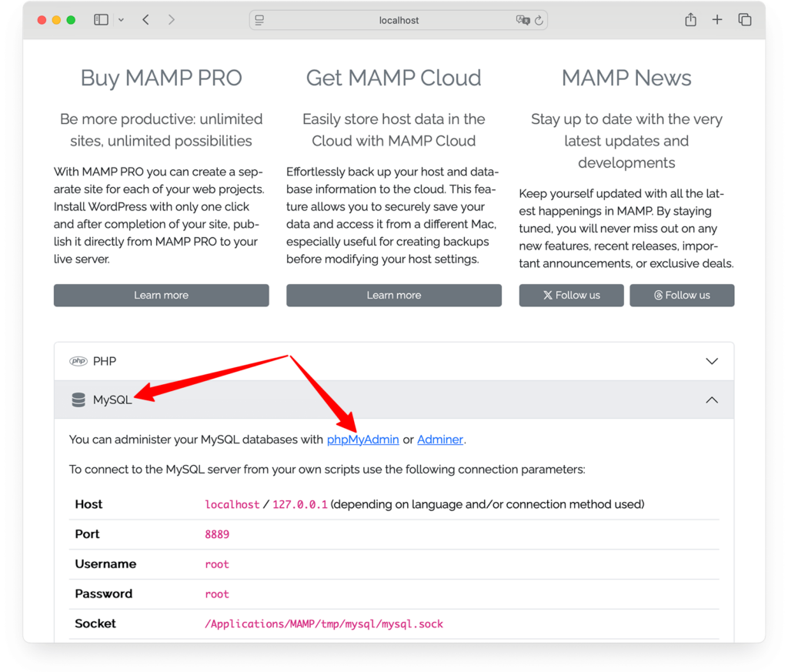Screen dimensions: 788x672
Task: Click the Port row label
Action: pos(88,533)
